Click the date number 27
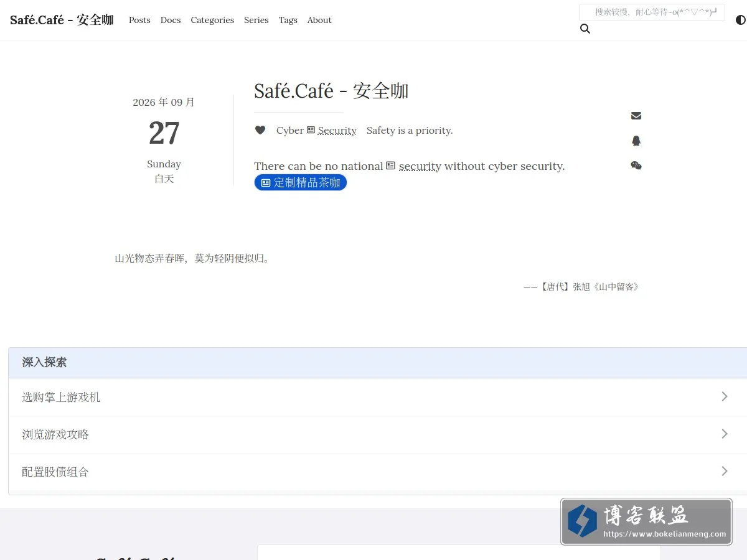The width and height of the screenshot is (747, 560). click(164, 133)
